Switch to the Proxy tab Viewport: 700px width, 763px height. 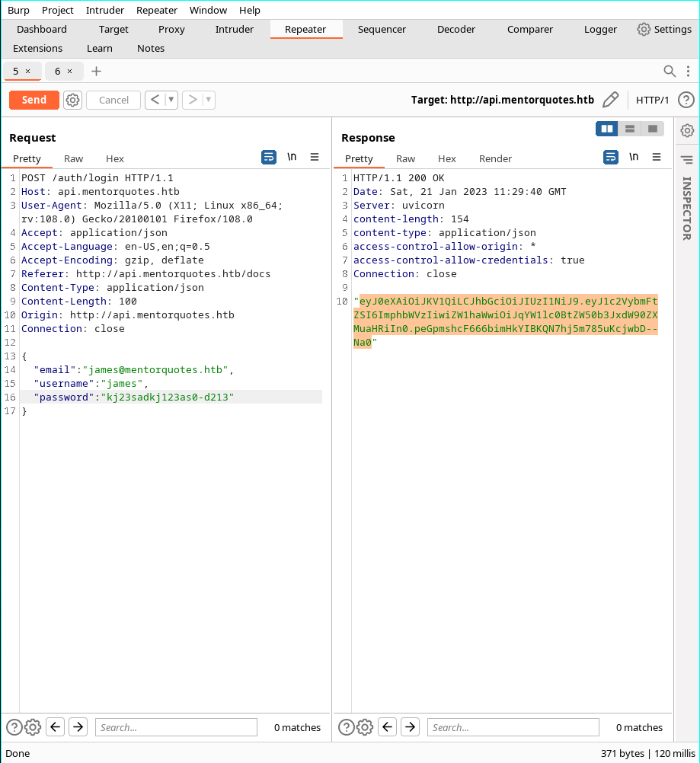pos(171,29)
